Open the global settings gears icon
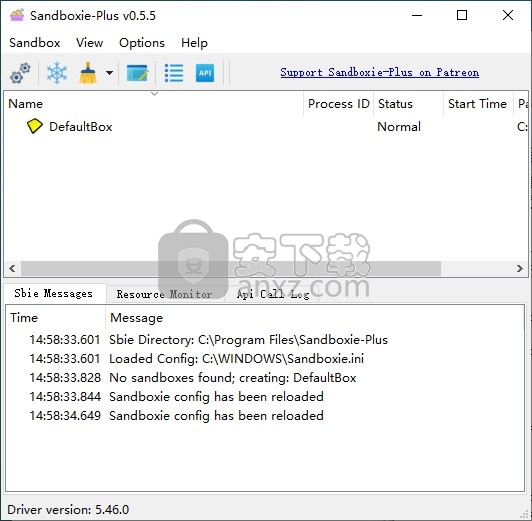Viewport: 532px width, 521px height. point(20,73)
